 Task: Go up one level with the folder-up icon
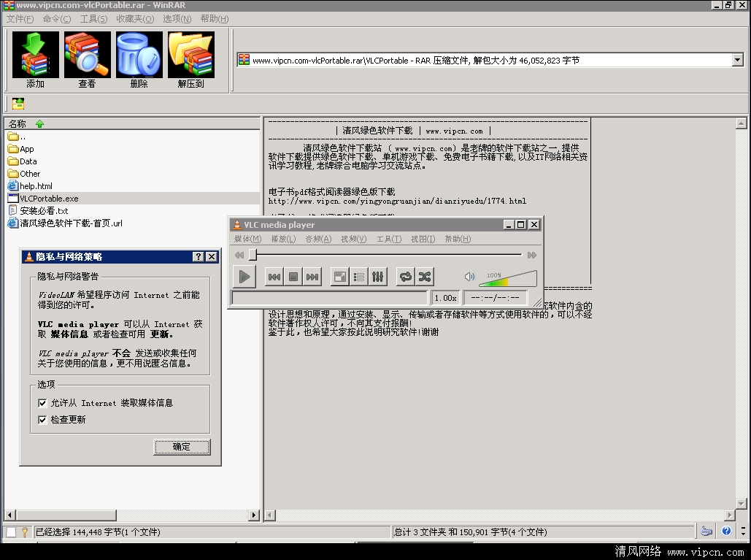18,104
